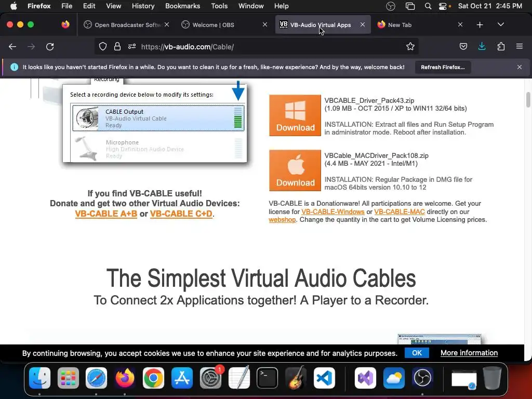This screenshot has height=399, width=532.
Task: Open the Bookmarks menu
Action: tap(182, 6)
